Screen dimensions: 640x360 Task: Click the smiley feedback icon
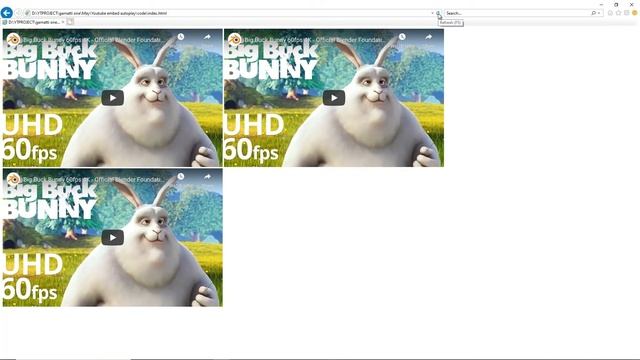tap(635, 13)
